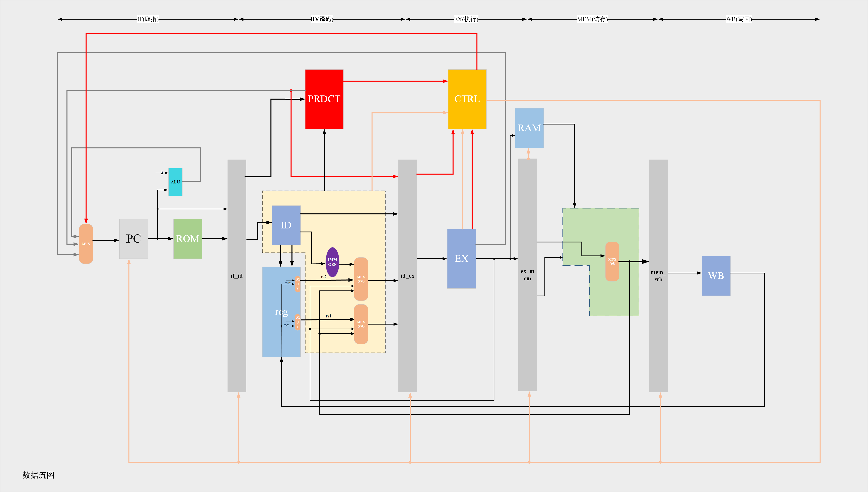Click the 数据流图 caption text
Screen dimensions: 868x492
pos(38,475)
